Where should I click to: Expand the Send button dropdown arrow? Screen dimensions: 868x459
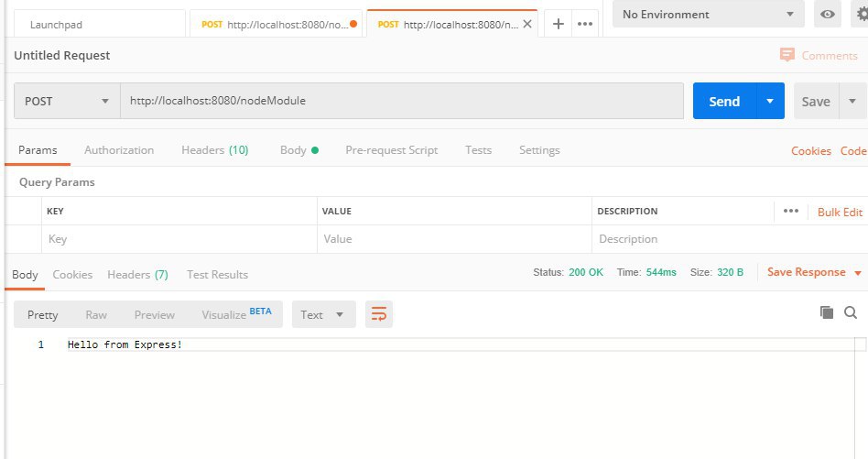click(770, 101)
